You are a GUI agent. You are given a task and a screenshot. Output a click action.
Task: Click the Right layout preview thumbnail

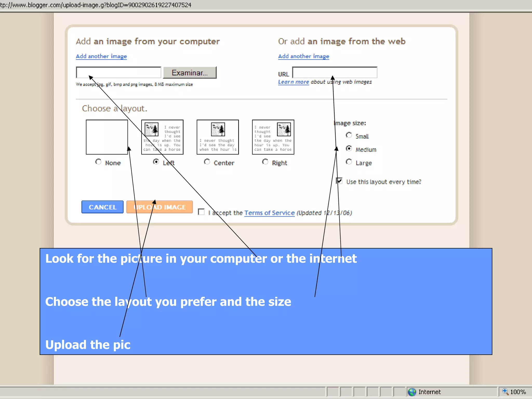(x=273, y=137)
